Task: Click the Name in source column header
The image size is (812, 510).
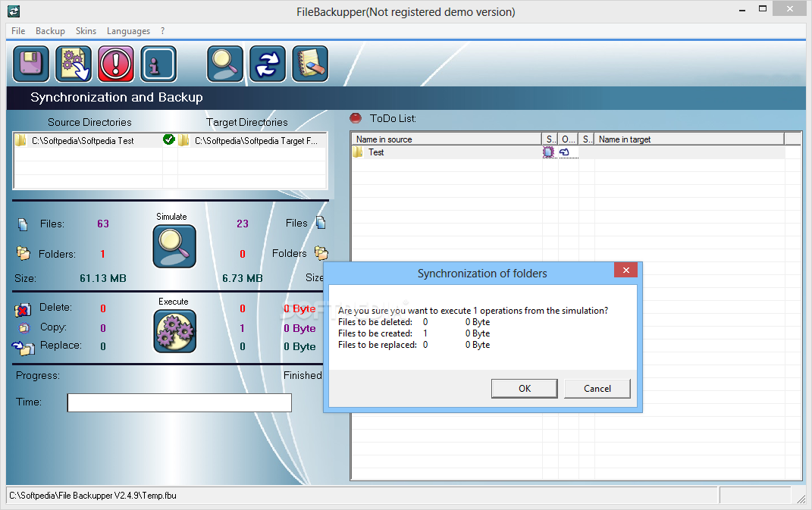Action: 447,139
